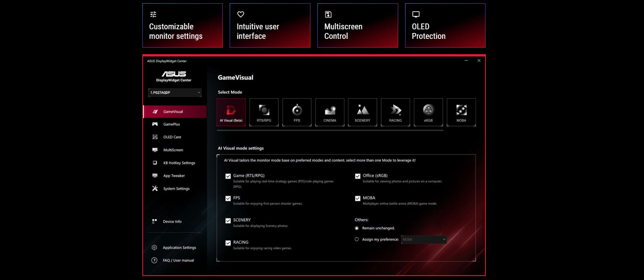Pick the SCENERY mountain mode icon
644x280 pixels.
[362, 112]
